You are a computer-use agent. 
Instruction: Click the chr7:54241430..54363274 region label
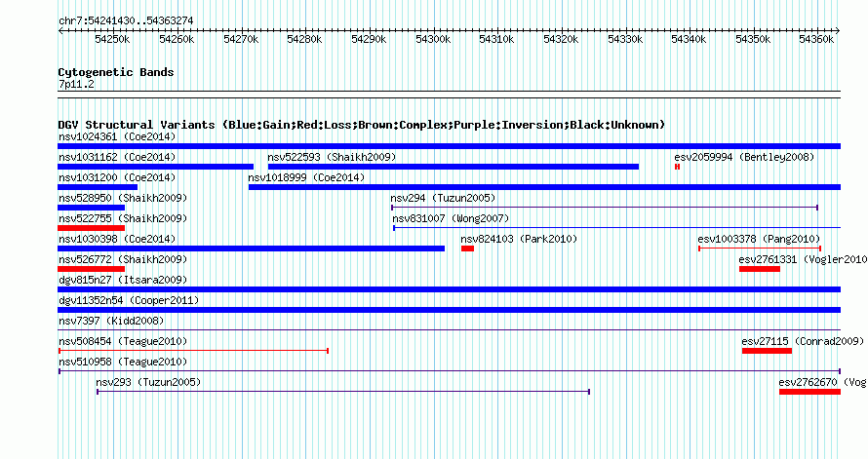point(126,20)
